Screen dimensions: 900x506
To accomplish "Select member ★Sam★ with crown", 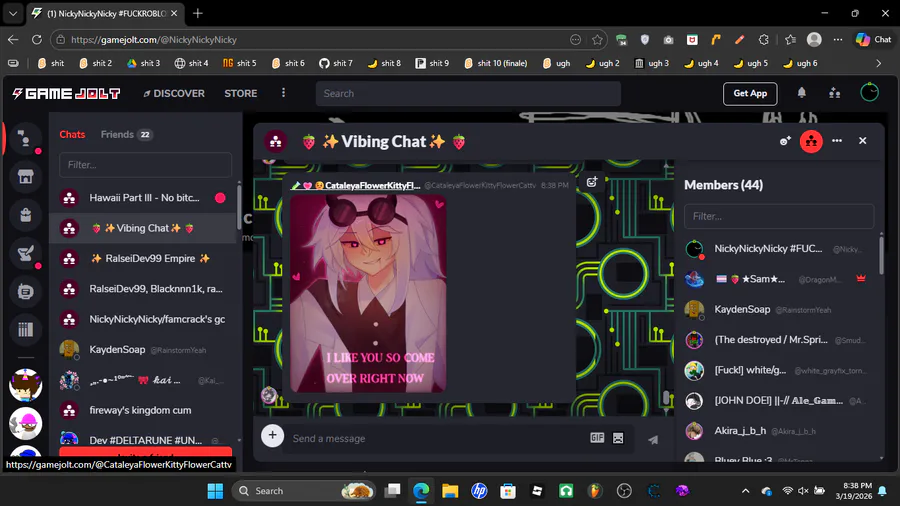I will [x=779, y=279].
